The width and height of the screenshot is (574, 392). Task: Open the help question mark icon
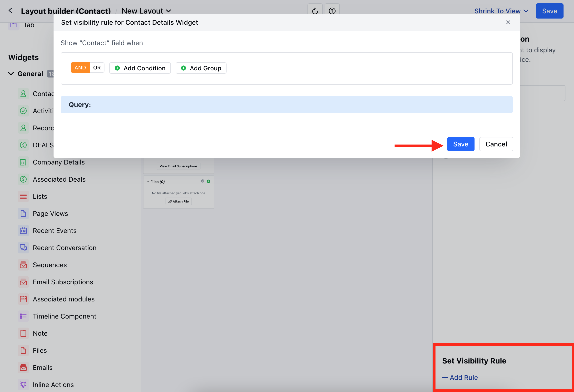332,11
